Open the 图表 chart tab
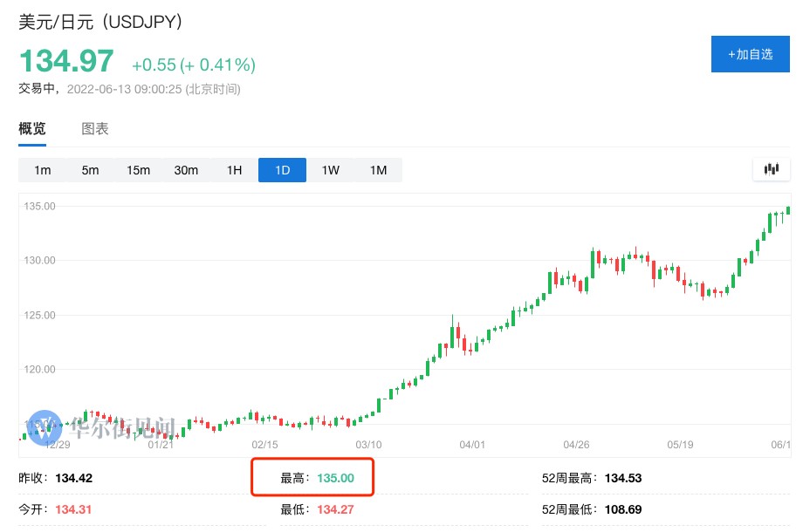Screen dimensions: 803x532 [95, 129]
